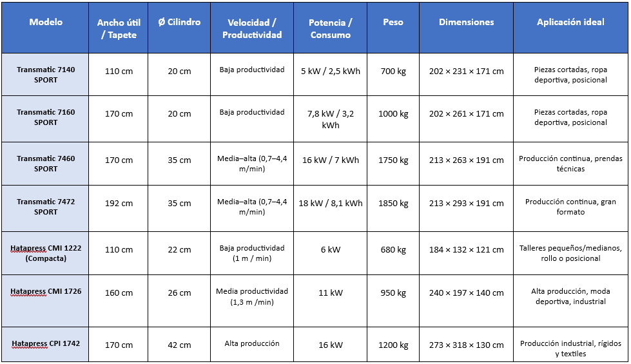Image resolution: width=631 pixels, height=364 pixels.
Task: Click the 1850 kg weight cell
Action: click(393, 204)
